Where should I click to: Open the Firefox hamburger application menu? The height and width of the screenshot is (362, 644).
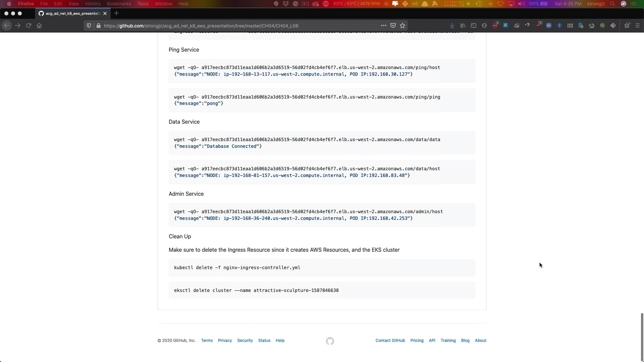click(x=638, y=25)
